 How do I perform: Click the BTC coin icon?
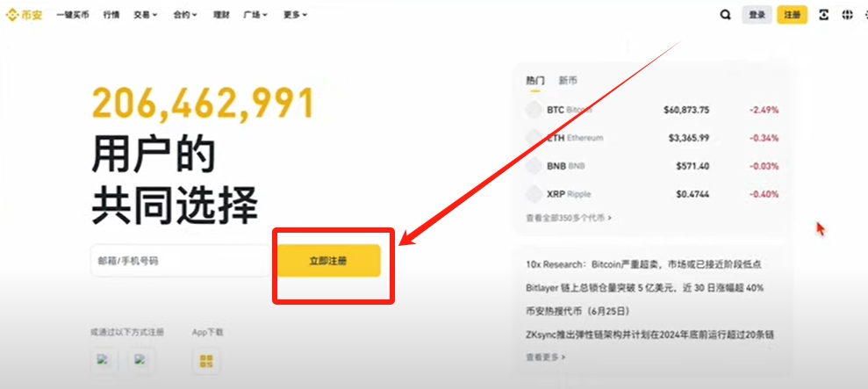coord(534,110)
